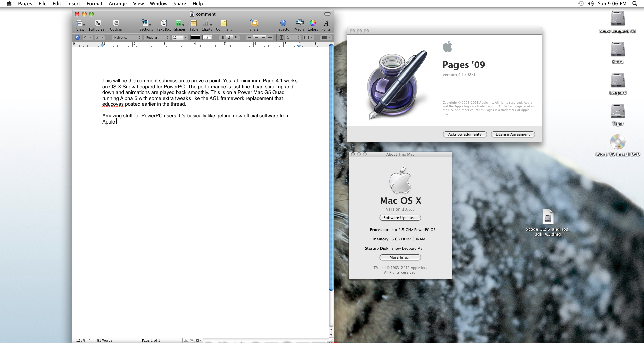644x343 pixels.
Task: Click the Pages document vertical scrollbar
Action: (331, 168)
